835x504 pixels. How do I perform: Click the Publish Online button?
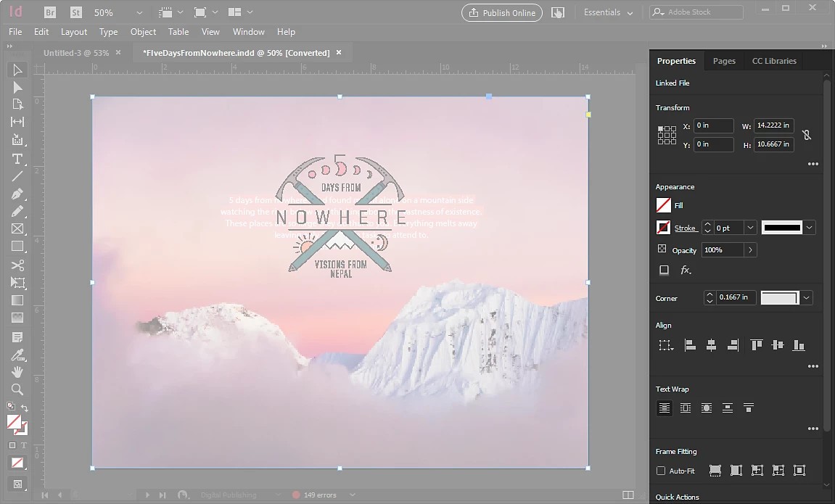point(501,13)
